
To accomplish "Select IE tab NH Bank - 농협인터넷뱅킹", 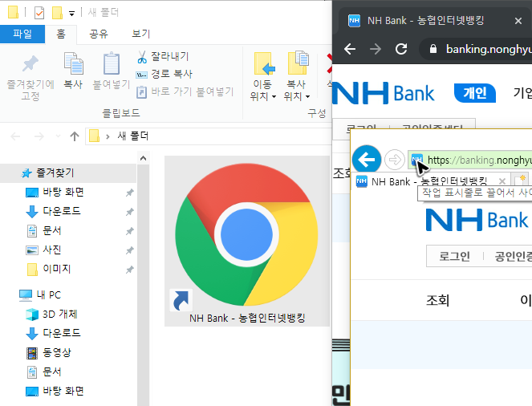I will (x=429, y=182).
